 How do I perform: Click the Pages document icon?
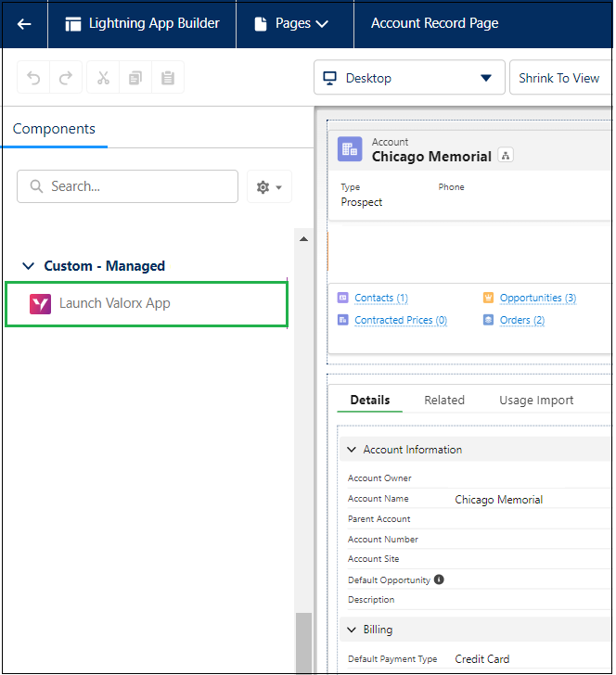pyautogui.click(x=260, y=24)
